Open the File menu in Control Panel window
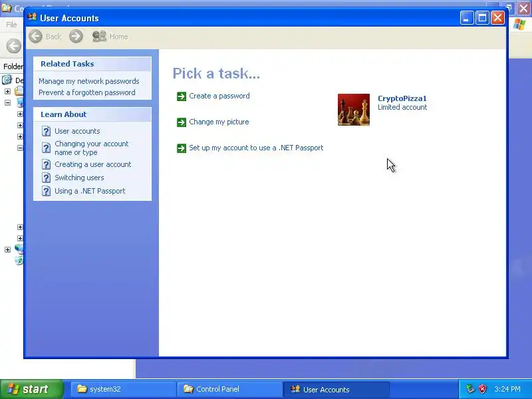532x399 pixels. tap(11, 25)
